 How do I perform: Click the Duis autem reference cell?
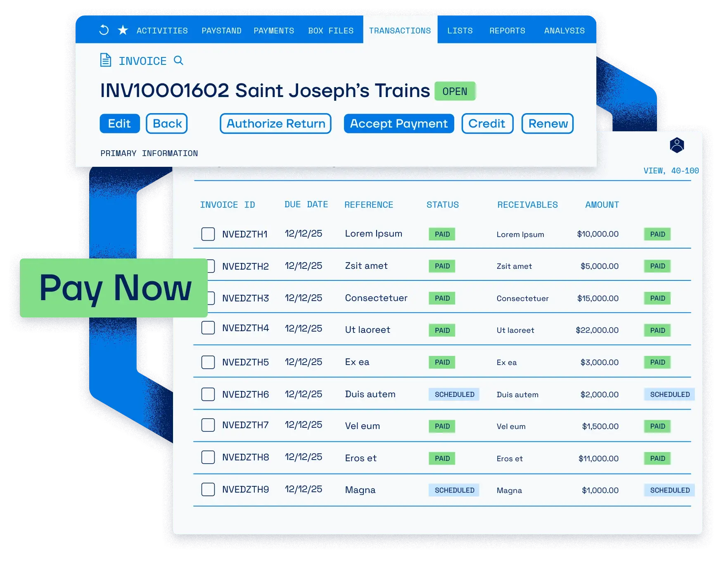coord(370,394)
